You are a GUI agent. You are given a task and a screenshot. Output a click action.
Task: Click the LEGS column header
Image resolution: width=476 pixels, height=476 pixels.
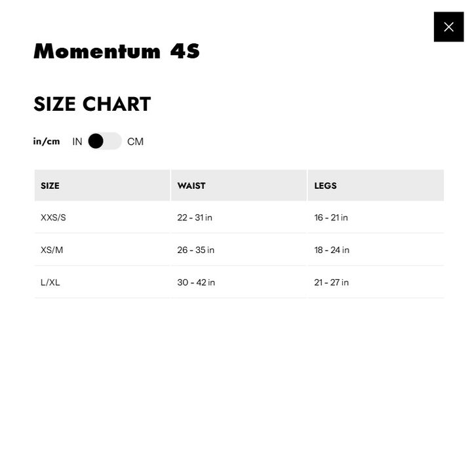click(x=325, y=186)
